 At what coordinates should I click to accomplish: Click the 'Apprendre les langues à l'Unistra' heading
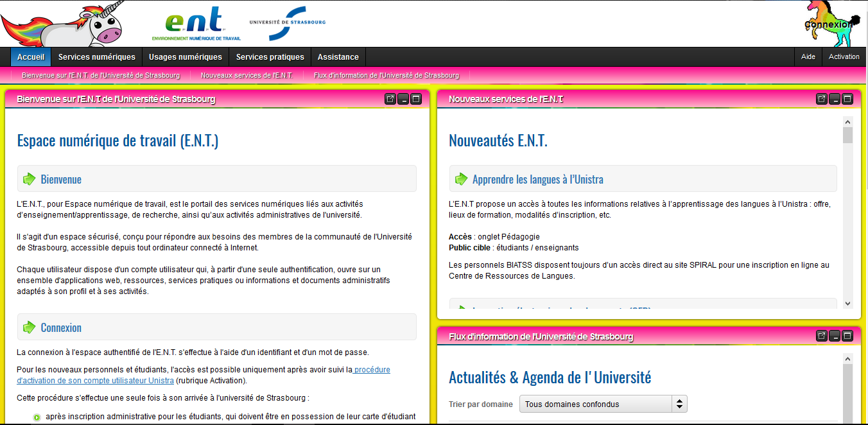tap(538, 179)
